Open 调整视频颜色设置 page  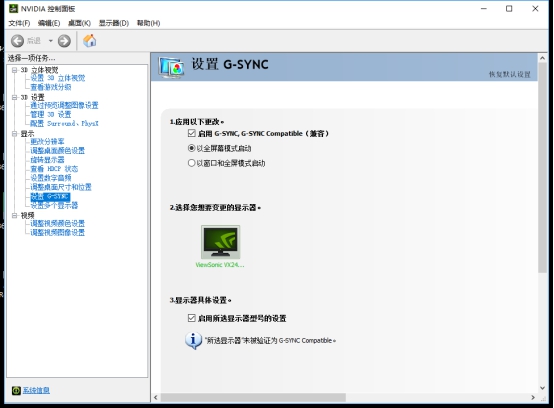pyautogui.click(x=58, y=224)
